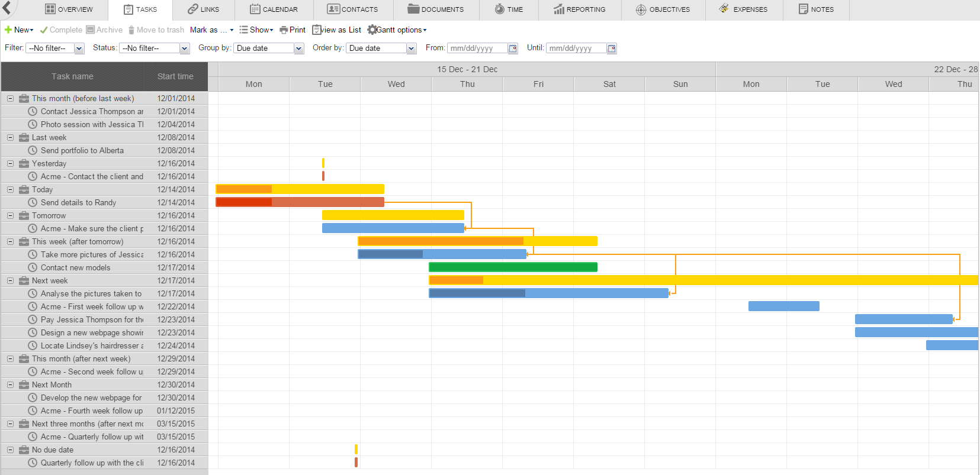This screenshot has height=475, width=980.
Task: Collapse the Today task group
Action: coord(10,189)
